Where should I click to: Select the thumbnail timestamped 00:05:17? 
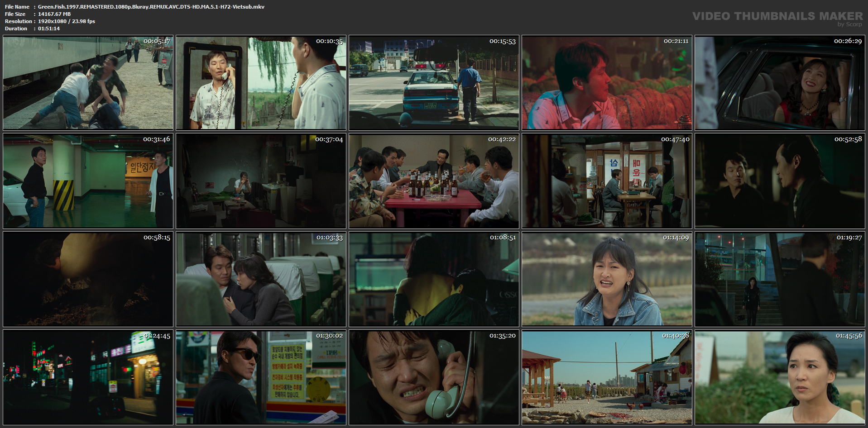(88, 83)
